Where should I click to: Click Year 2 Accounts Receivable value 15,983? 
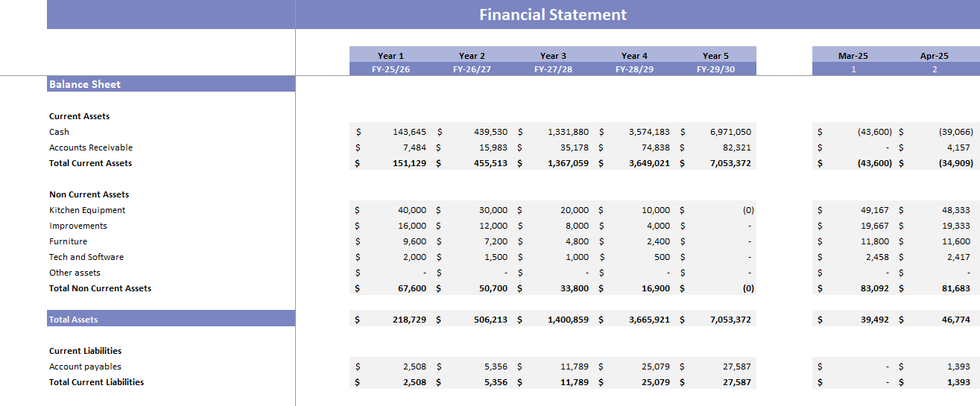pyautogui.click(x=493, y=148)
